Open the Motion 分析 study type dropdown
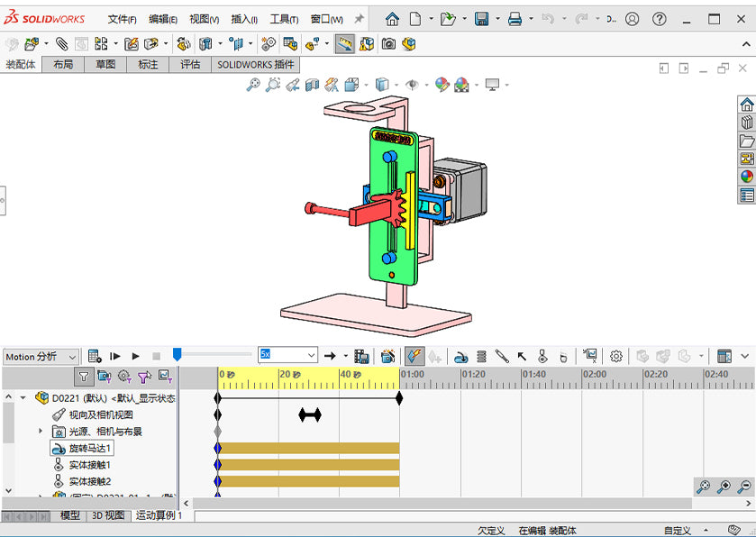This screenshot has height=537, width=756. pos(41,357)
